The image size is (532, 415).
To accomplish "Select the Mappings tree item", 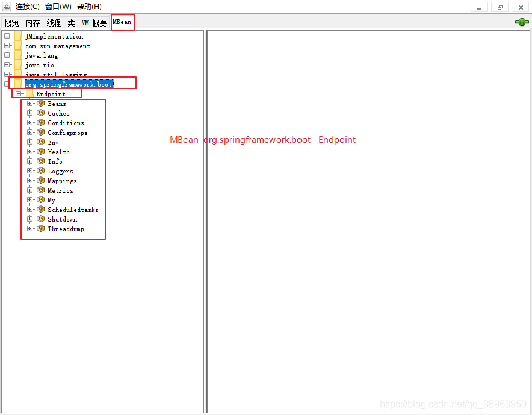I will pyautogui.click(x=62, y=181).
